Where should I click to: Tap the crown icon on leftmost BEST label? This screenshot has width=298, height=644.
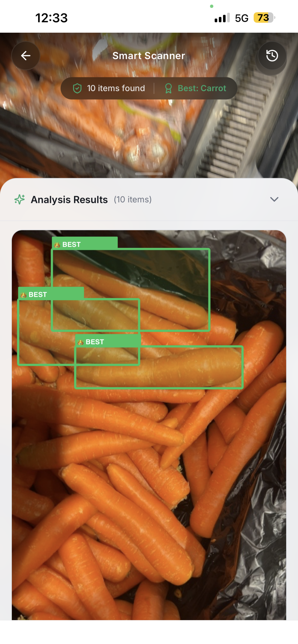[x=23, y=295]
